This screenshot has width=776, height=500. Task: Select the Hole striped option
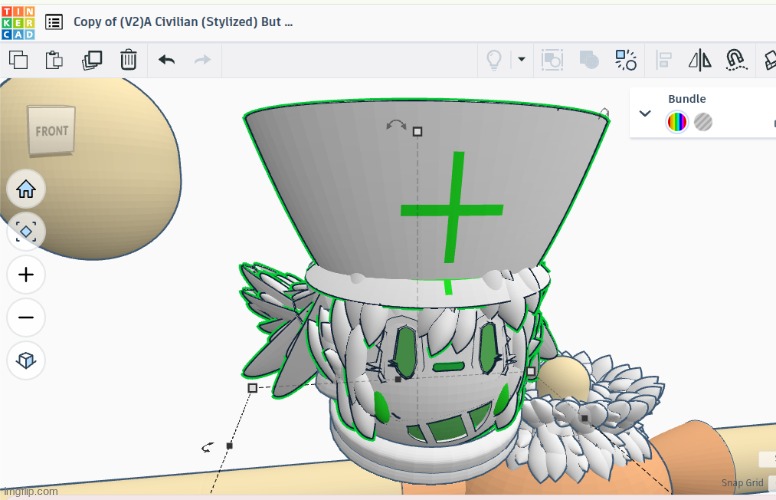(704, 122)
